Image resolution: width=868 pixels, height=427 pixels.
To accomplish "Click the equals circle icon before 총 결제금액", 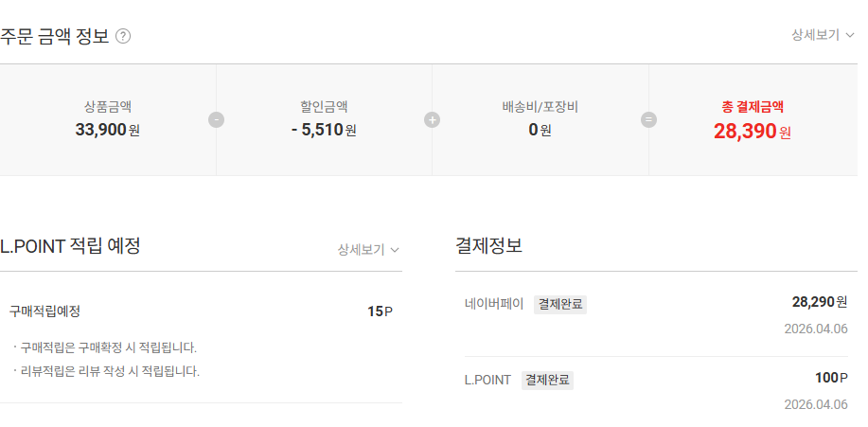I will (648, 120).
